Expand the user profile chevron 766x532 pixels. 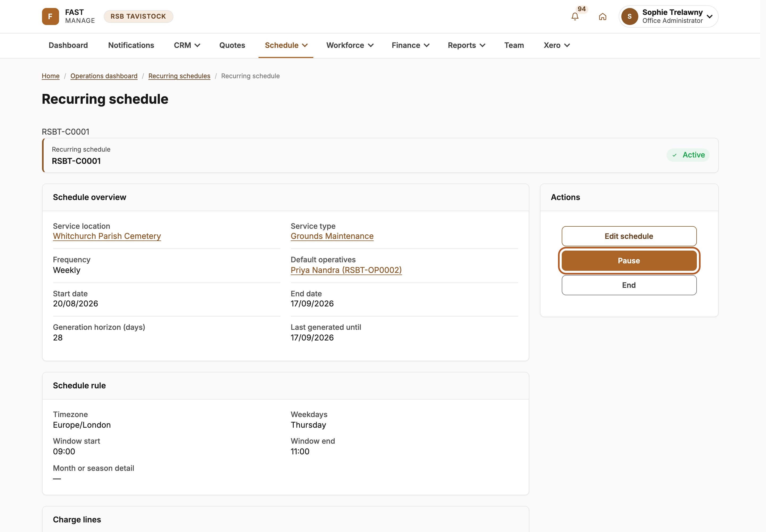tap(710, 16)
